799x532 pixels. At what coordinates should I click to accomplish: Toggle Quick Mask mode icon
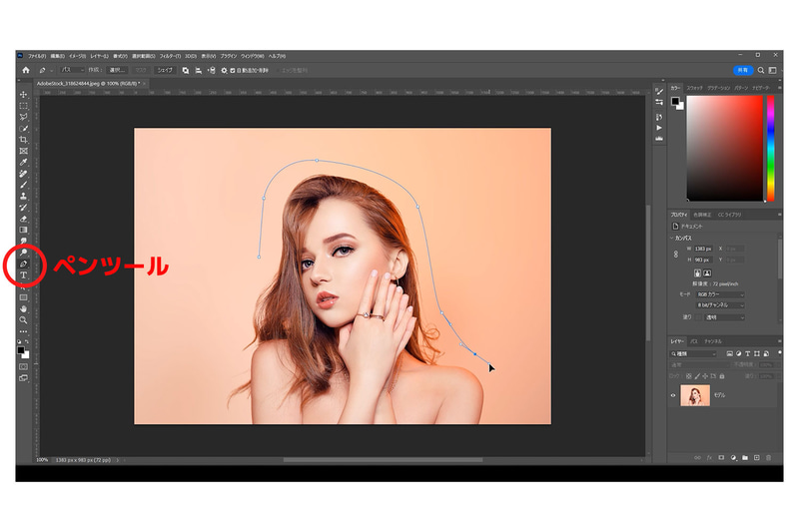tap(23, 366)
